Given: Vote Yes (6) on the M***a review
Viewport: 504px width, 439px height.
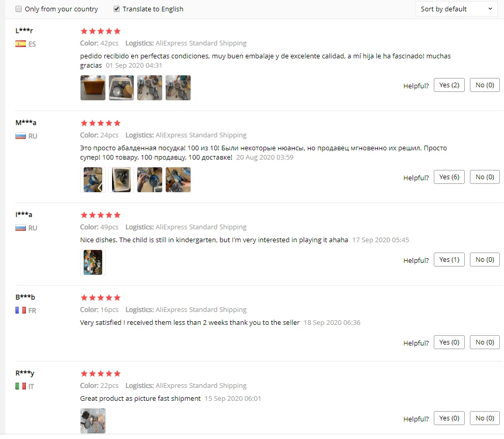Looking at the screenshot, I should click(x=449, y=177).
